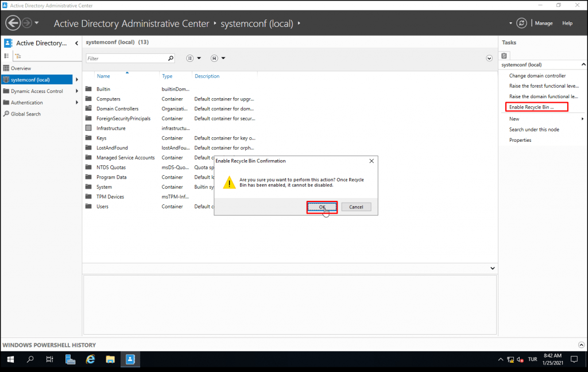Collapse the left navigation pane chevron
The width and height of the screenshot is (588, 372).
[x=75, y=43]
